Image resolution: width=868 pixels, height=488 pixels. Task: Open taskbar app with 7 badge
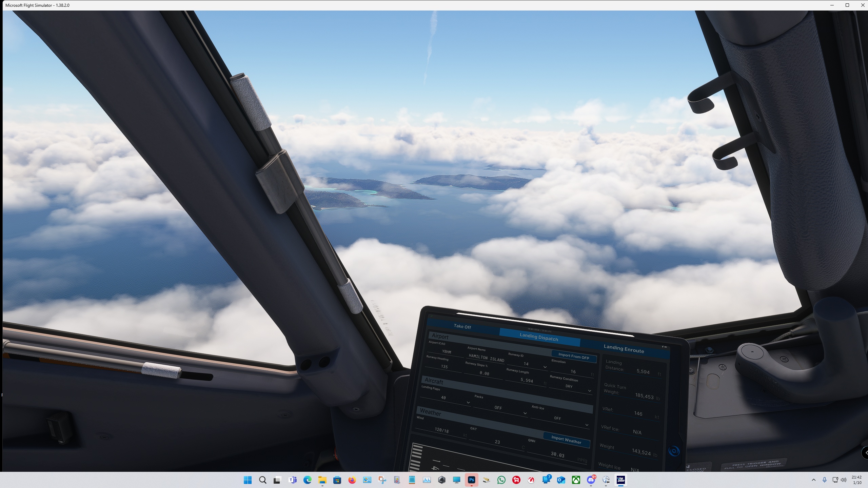point(546,480)
